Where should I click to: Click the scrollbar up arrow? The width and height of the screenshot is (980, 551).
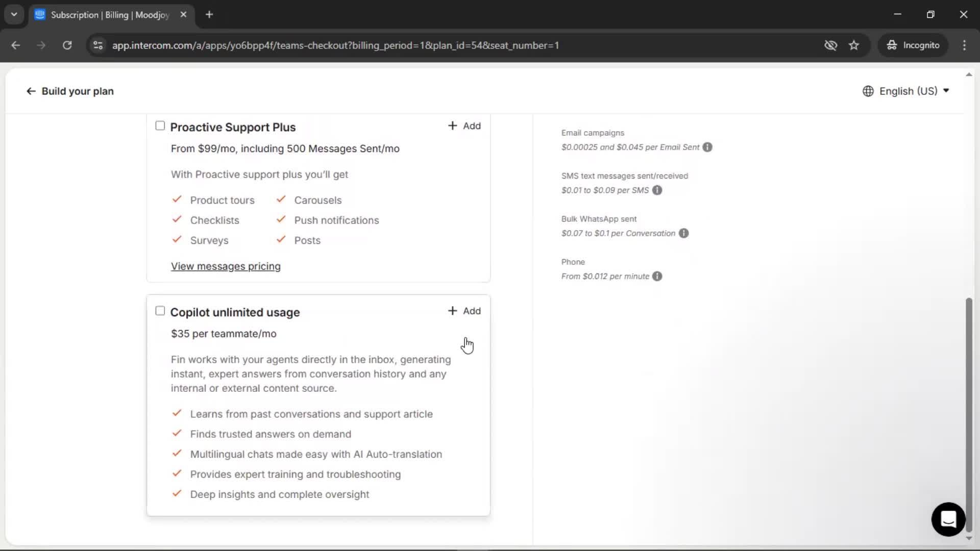point(969,74)
